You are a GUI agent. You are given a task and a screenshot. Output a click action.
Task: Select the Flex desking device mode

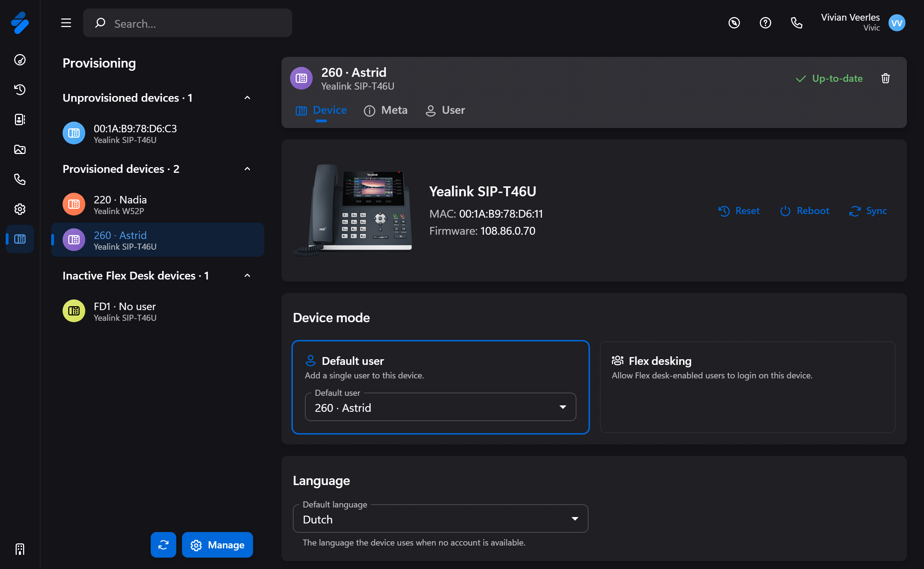click(748, 388)
